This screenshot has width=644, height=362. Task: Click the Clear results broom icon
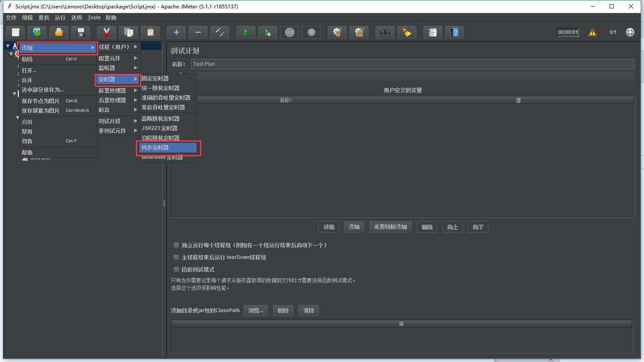point(338,32)
